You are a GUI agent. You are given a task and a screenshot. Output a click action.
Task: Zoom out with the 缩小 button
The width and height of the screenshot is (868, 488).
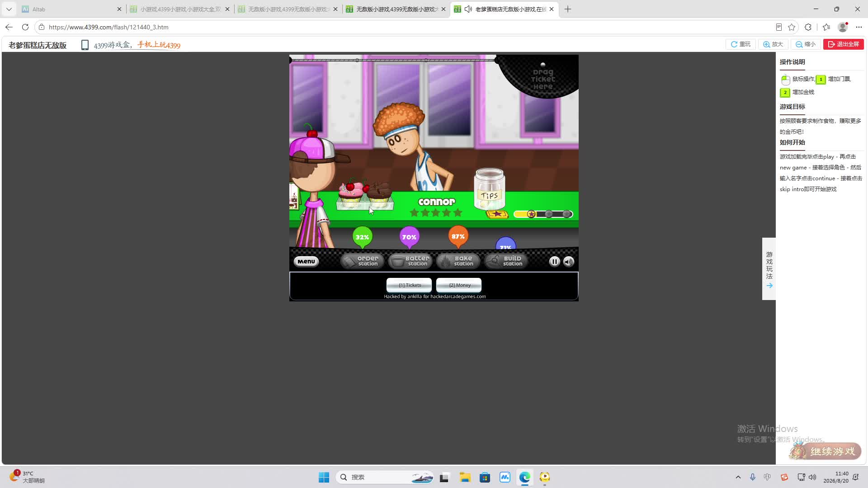[x=806, y=44]
